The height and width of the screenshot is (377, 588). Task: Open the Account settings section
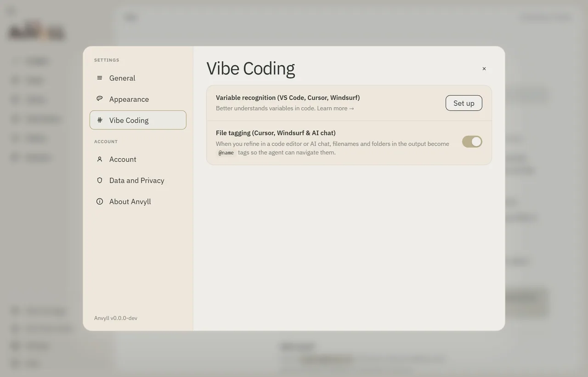[x=138, y=159]
